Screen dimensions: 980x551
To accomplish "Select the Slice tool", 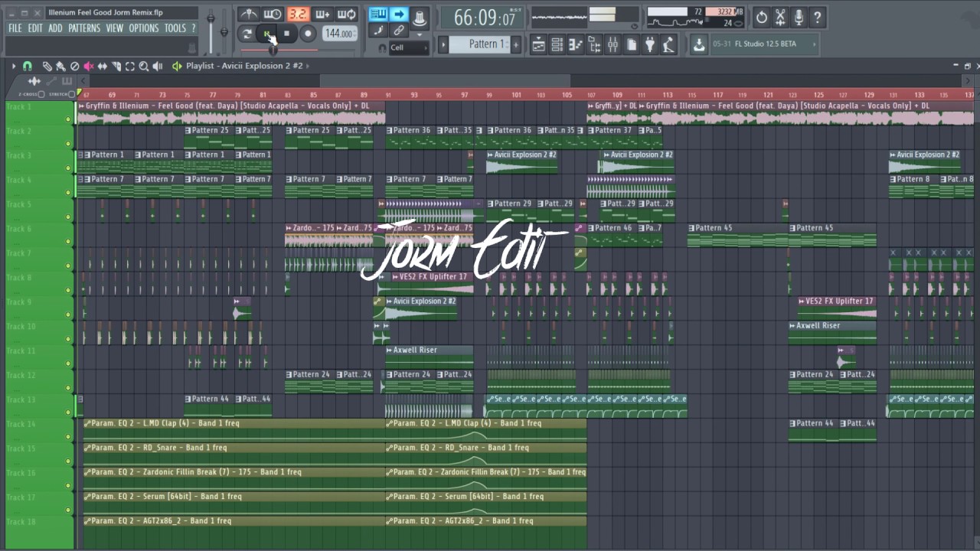I will (x=116, y=67).
